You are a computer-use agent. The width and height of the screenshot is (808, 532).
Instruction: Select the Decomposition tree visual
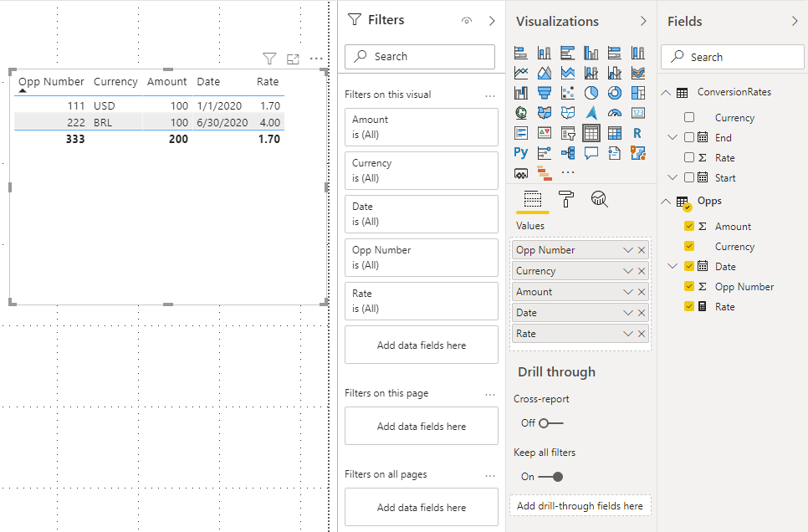pos(567,152)
